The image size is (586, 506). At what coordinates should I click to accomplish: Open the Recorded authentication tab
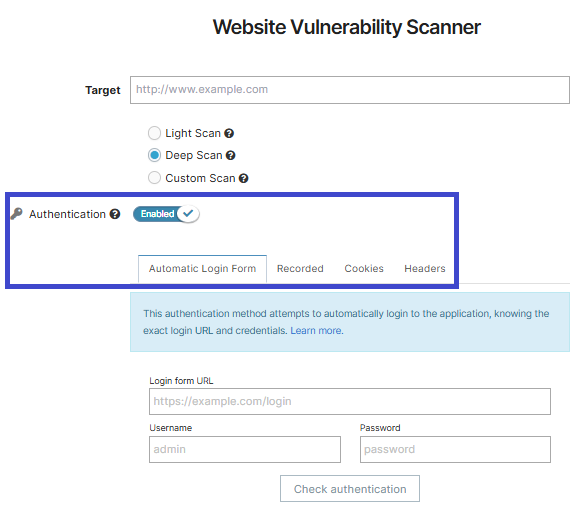pyautogui.click(x=300, y=269)
